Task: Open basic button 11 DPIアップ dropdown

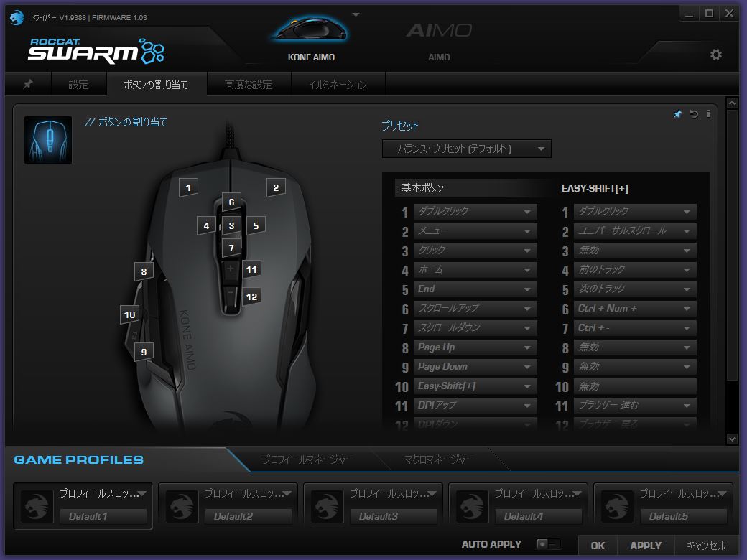Action: pyautogui.click(x=475, y=405)
